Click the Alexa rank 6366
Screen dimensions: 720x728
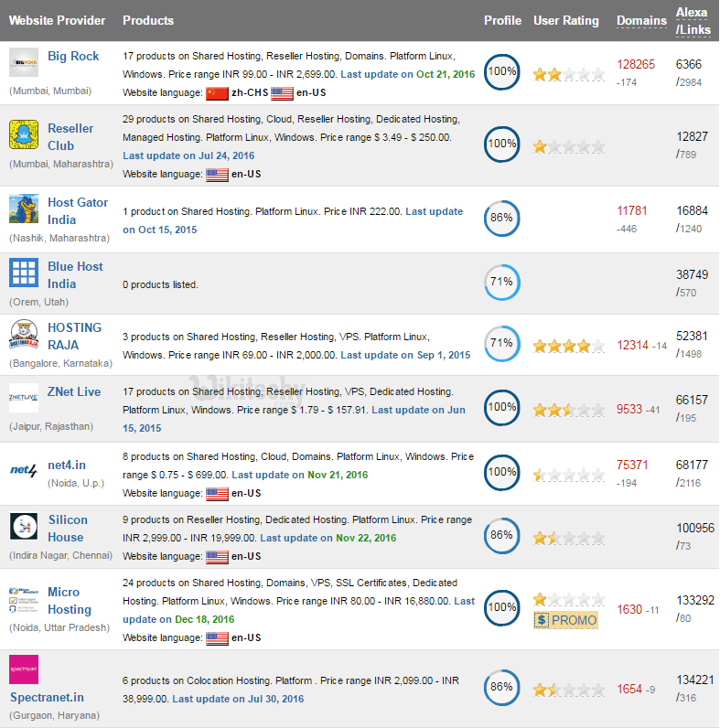(688, 65)
